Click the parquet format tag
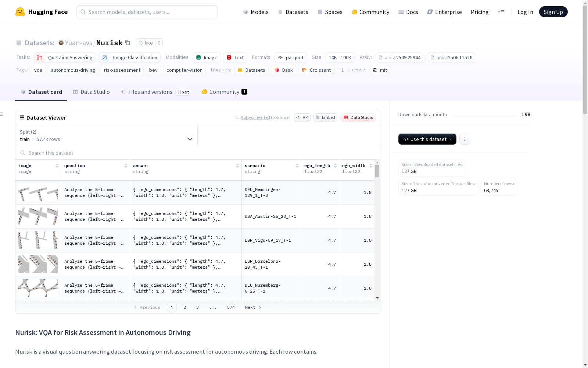Viewport: 588px width, 368px height. pos(291,57)
